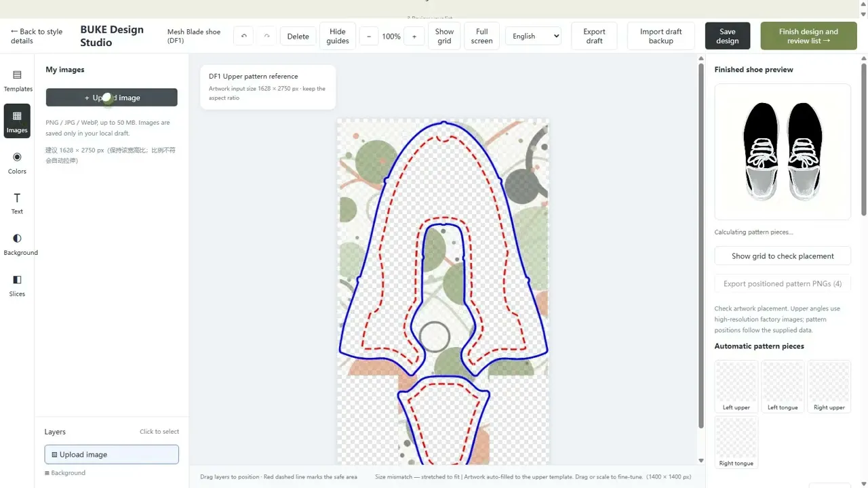Screen dimensions: 868x488
Task: Click the finished shoe preview image
Action: coord(783,152)
